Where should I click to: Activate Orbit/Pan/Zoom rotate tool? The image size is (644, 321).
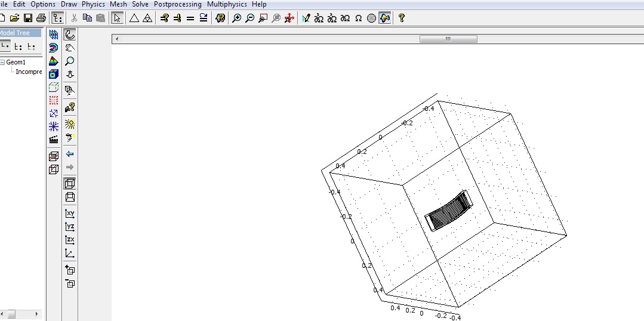[x=70, y=35]
